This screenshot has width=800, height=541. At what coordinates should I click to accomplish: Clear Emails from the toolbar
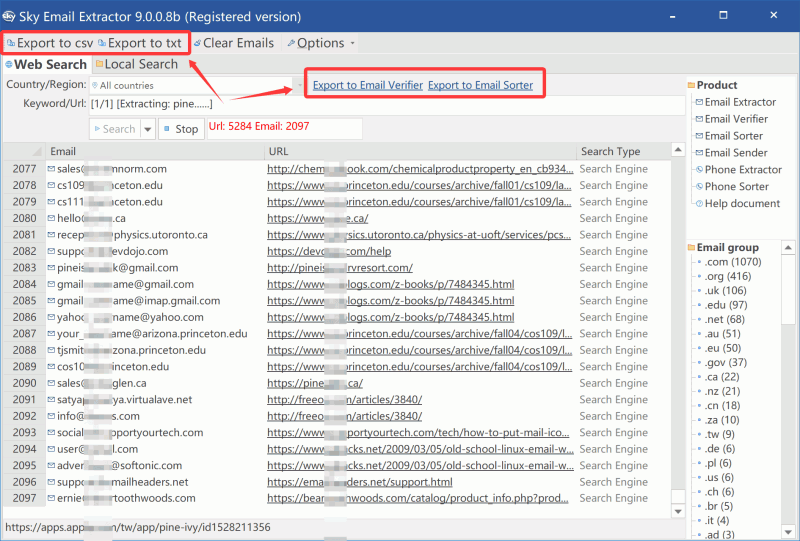click(234, 43)
